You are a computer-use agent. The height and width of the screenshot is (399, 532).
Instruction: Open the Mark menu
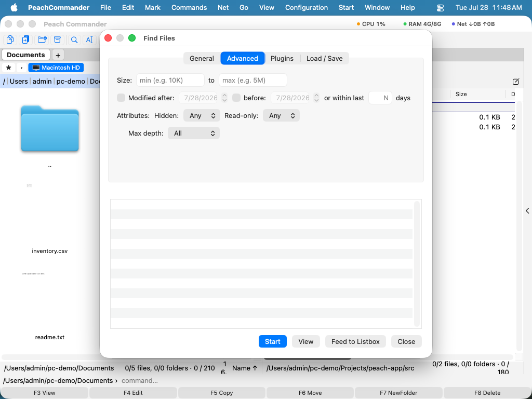[153, 7]
